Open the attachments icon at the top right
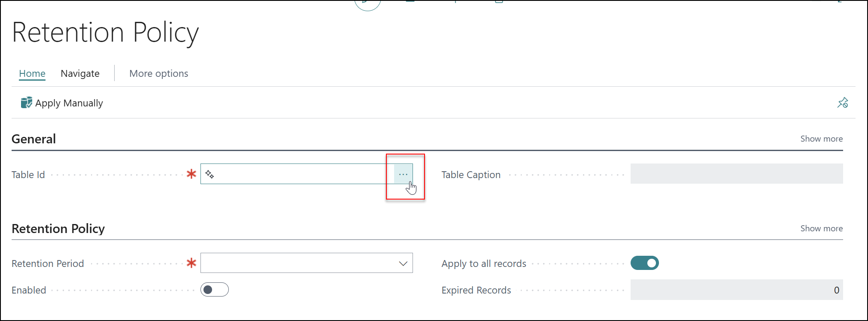Viewport: 868px width, 321px height. [x=498, y=3]
